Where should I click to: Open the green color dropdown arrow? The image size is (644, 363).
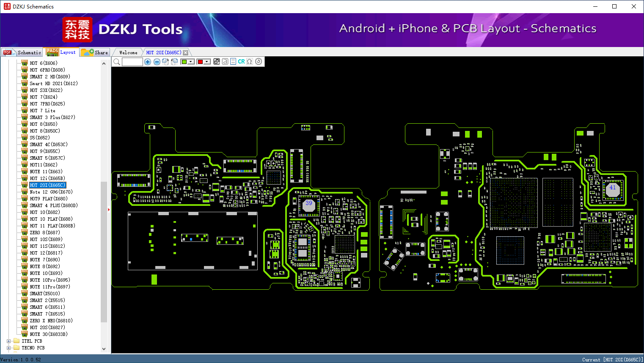191,62
